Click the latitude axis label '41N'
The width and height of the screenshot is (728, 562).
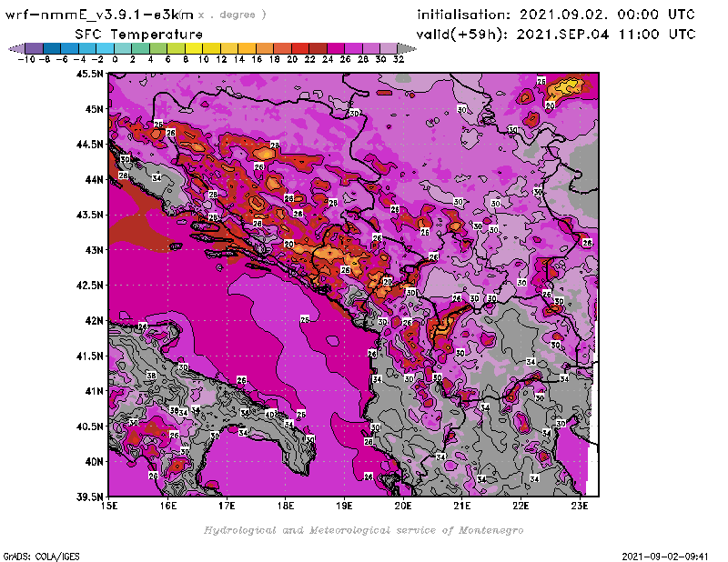pos(94,391)
